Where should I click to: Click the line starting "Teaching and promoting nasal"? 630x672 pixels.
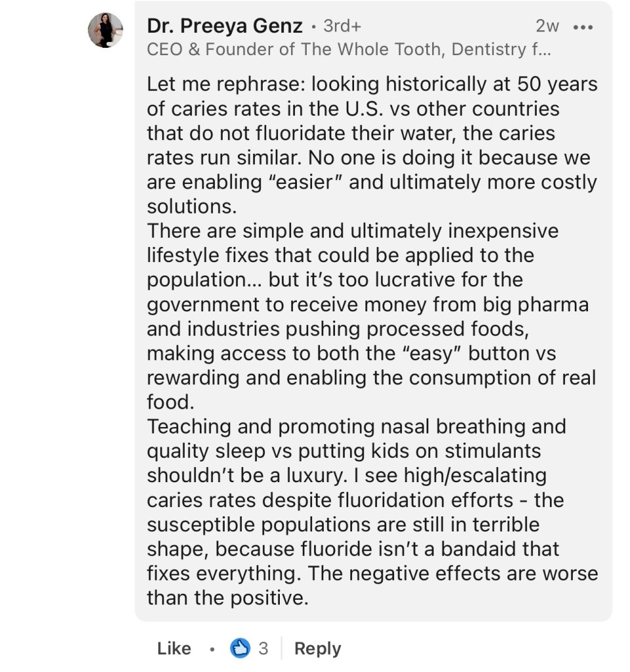(x=356, y=426)
